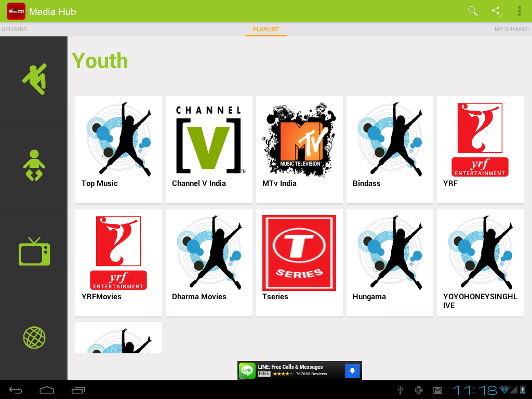Select the Youth jumping-figure sidebar icon
Image resolution: width=532 pixels, height=399 pixels.
34,79
